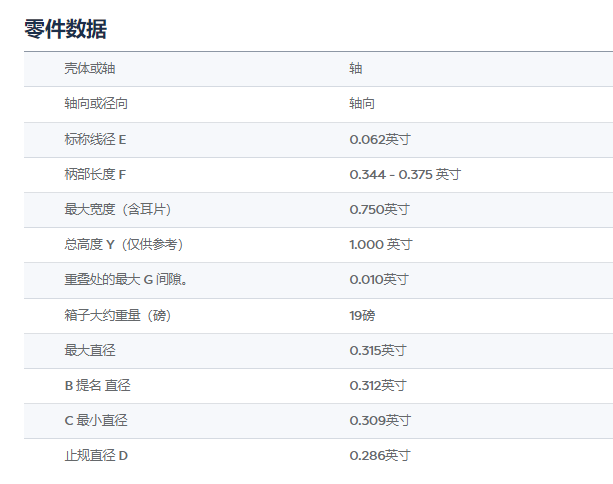This screenshot has width=613, height=484.
Task: Click the 1.000 英寸 value
Action: pos(380,244)
